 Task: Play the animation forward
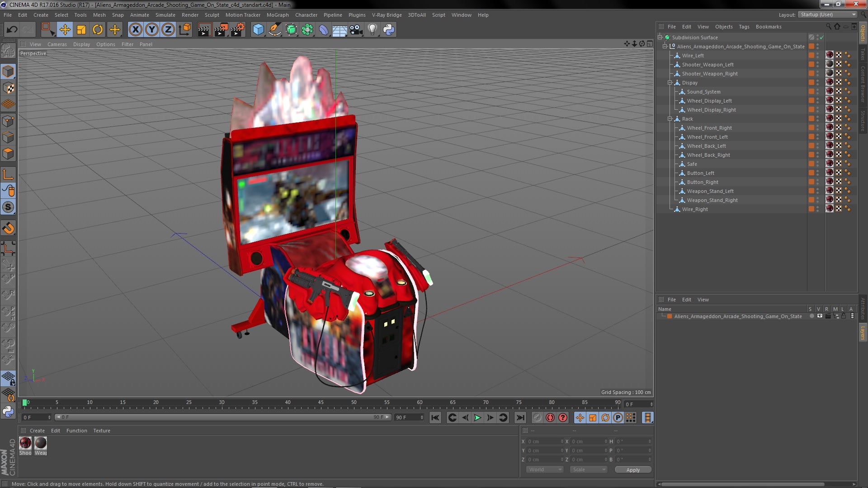pyautogui.click(x=477, y=418)
